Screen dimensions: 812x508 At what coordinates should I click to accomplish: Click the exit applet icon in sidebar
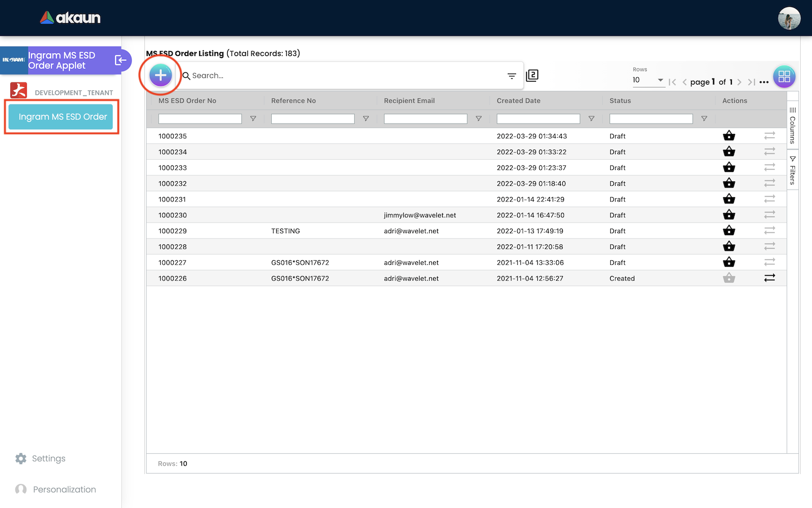(121, 60)
